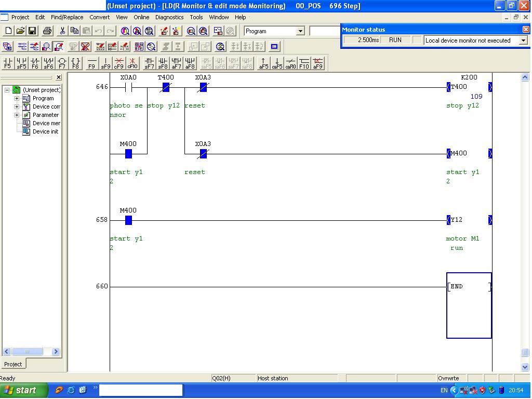Draw a vertical line using the sF9 icon
Screen dimensions: 532x399
click(105, 63)
